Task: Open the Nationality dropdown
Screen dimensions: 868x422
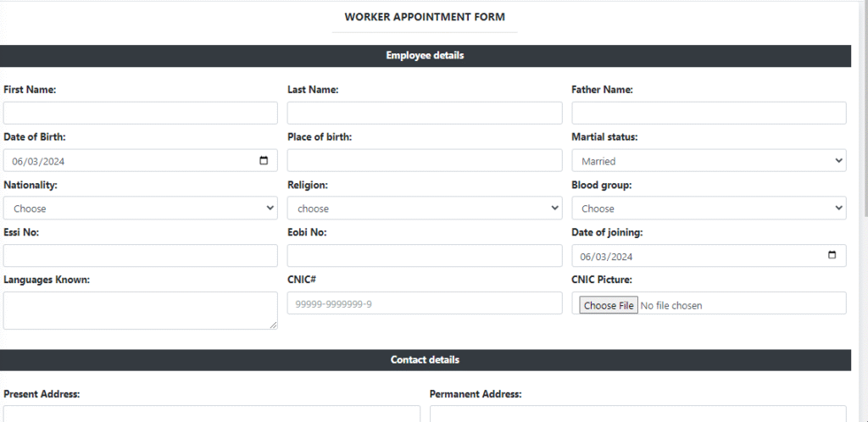Action: coord(140,208)
